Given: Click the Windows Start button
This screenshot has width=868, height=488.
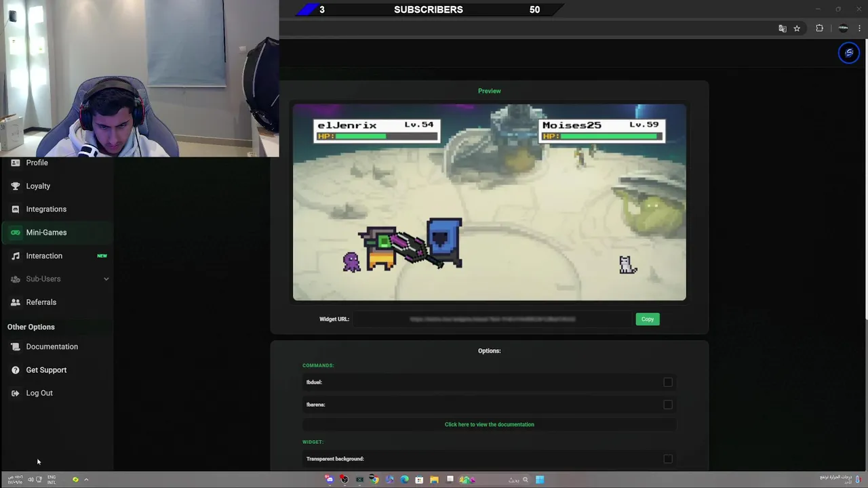Looking at the screenshot, I should pyautogui.click(x=540, y=480).
